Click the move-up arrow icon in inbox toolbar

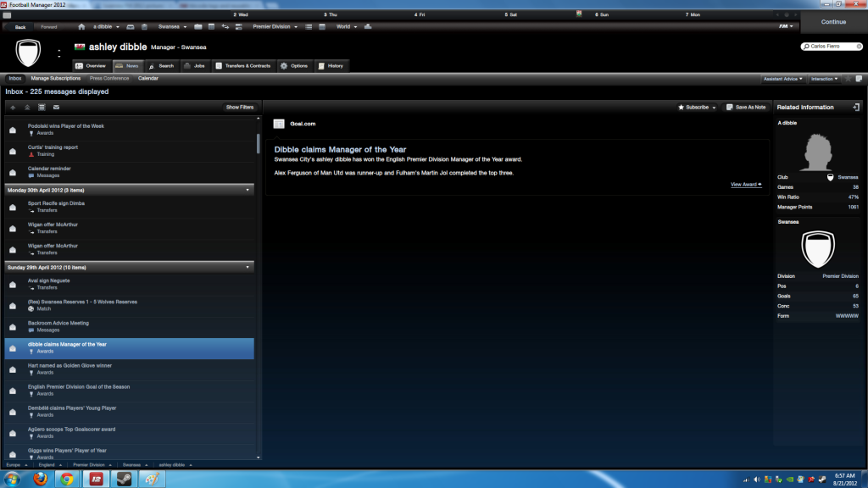[13, 108]
